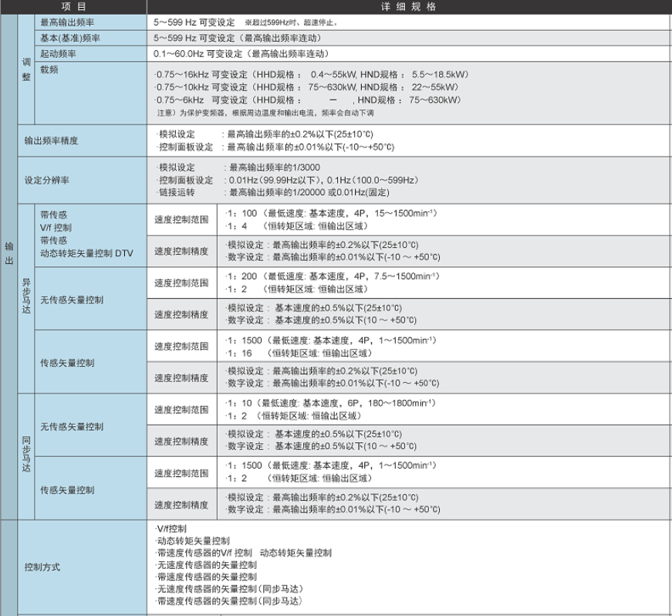This screenshot has height=616, width=672.
Task: Select the 基本(基准)频率 row label
Action: tap(71, 38)
